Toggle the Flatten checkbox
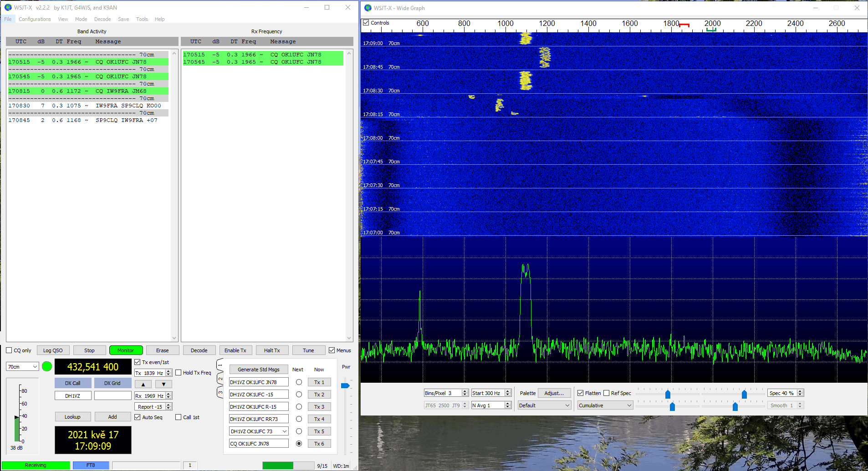Image resolution: width=868 pixels, height=471 pixels. (581, 393)
